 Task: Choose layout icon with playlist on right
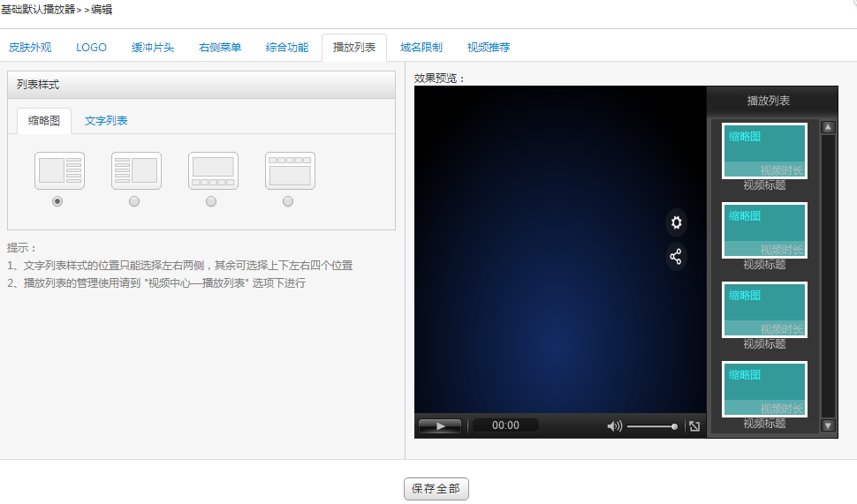tap(59, 171)
